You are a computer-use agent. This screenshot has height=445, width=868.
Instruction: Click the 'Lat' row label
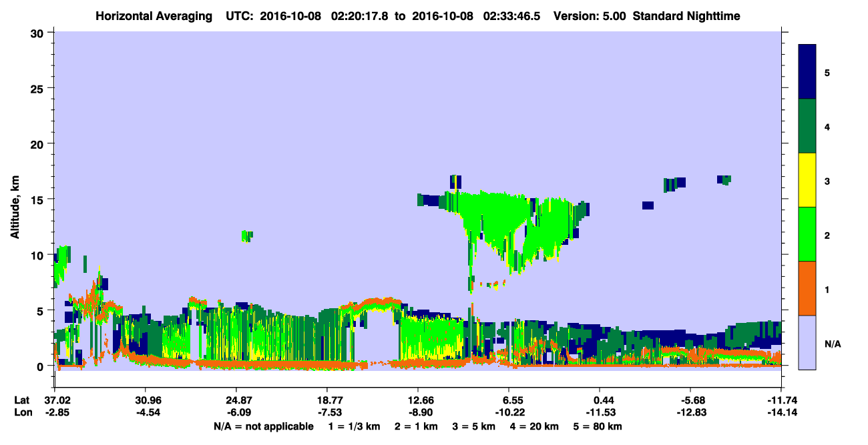21,400
